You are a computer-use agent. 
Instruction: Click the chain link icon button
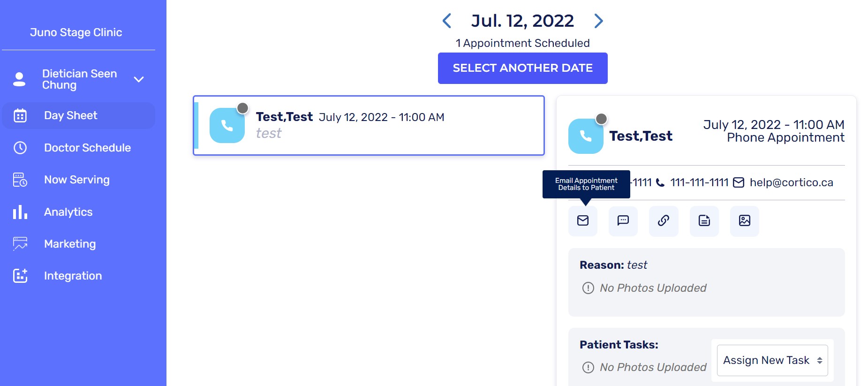663,221
